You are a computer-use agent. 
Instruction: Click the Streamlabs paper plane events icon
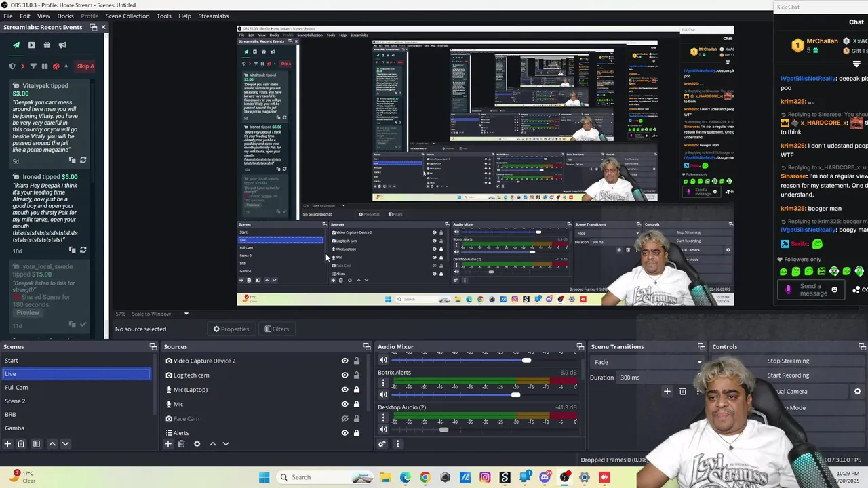tap(16, 45)
